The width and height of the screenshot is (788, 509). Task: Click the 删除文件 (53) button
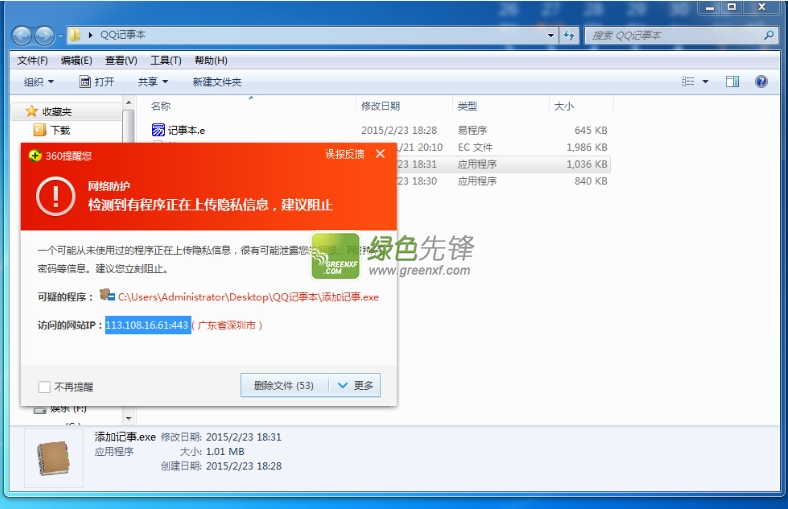[x=284, y=385]
